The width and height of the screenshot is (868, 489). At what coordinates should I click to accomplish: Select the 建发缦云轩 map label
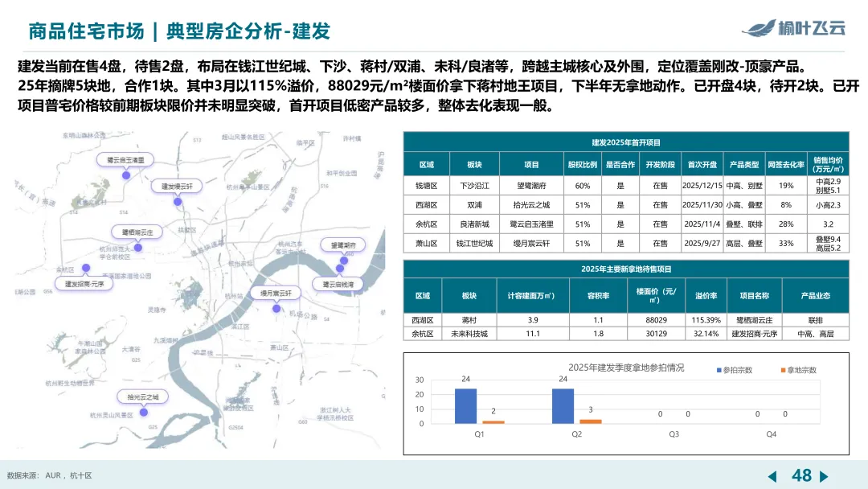(177, 187)
